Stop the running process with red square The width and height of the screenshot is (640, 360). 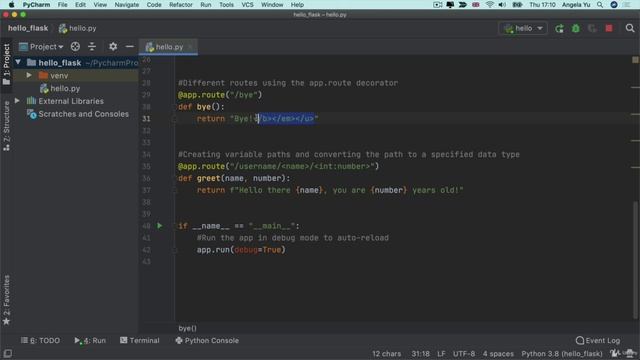609,29
